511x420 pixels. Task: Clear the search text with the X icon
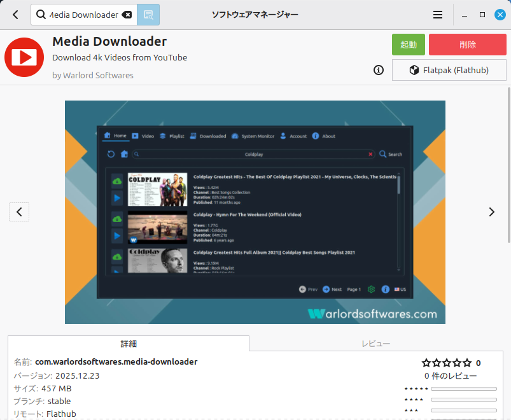coord(127,15)
